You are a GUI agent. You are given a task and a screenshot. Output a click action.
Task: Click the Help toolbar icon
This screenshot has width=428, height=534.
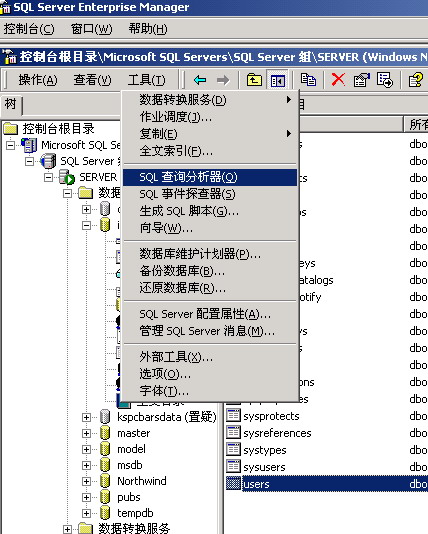[416, 80]
